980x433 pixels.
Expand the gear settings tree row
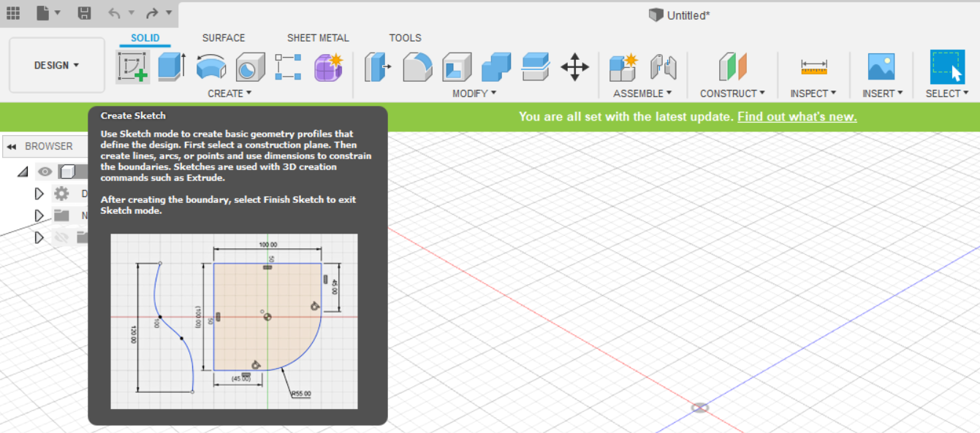[39, 193]
